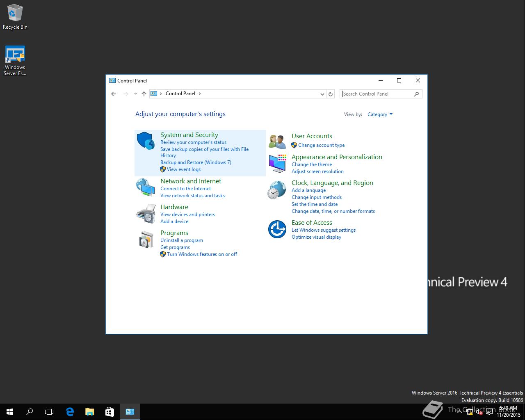Click Adjust screen resolution link

317,171
